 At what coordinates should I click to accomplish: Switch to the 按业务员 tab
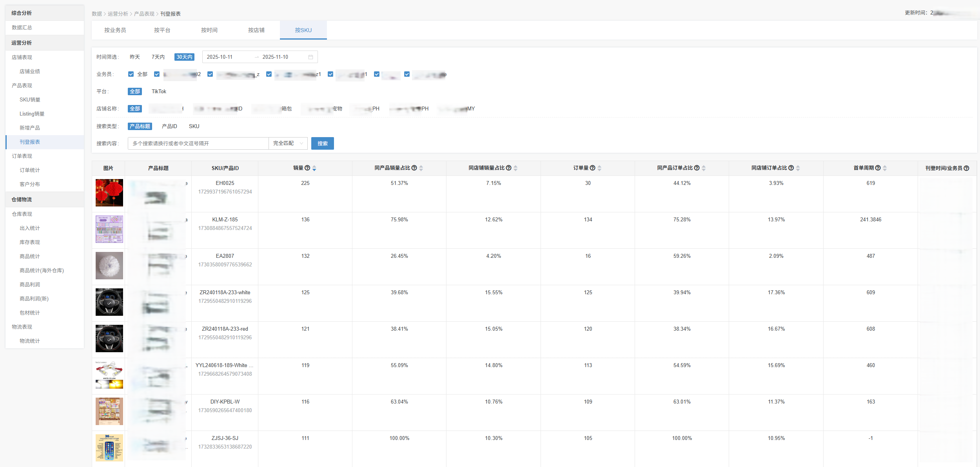(115, 30)
